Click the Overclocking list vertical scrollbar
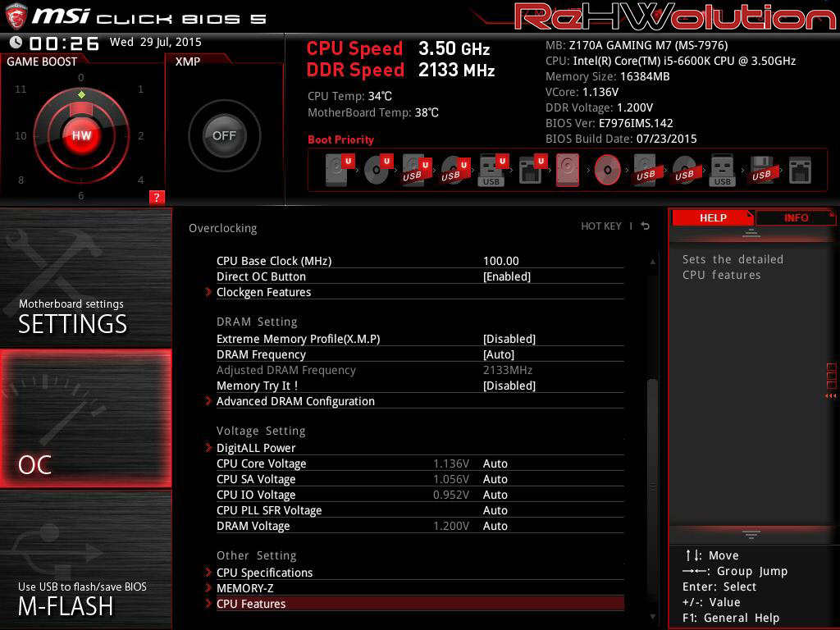840x630 pixels. (653, 427)
